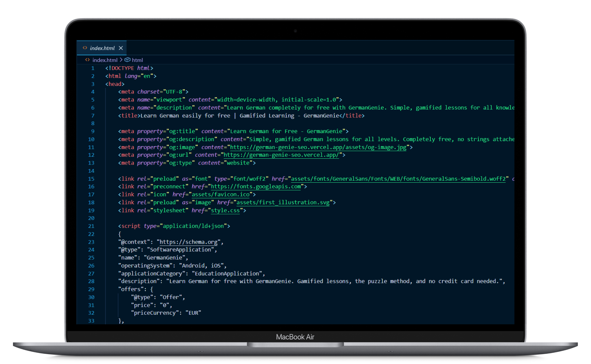Click breadcrumb file icon before index.html
Viewport: 591px width, 364px height.
click(x=87, y=60)
